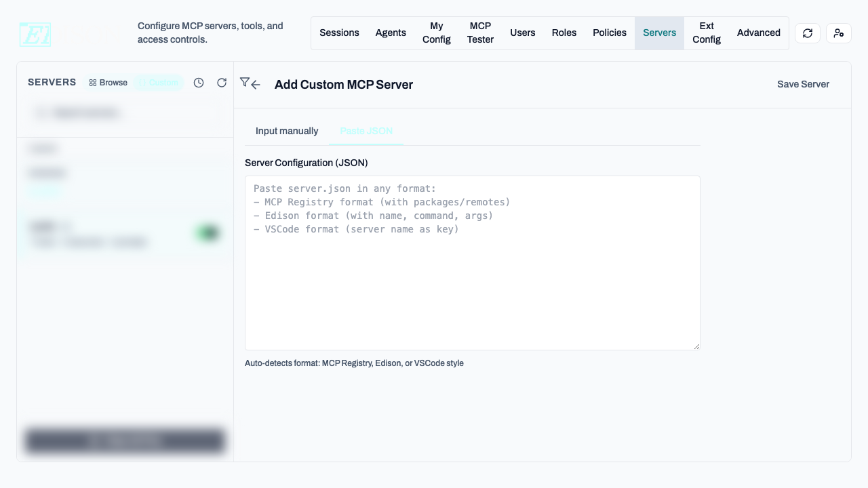Select the grid icon on the Browse button
Viewport: 868px width, 488px height.
point(92,82)
